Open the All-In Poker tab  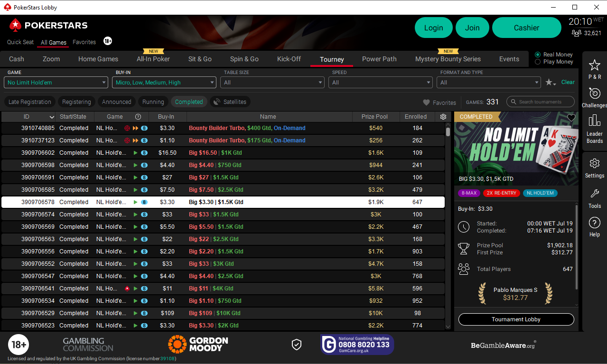(153, 59)
